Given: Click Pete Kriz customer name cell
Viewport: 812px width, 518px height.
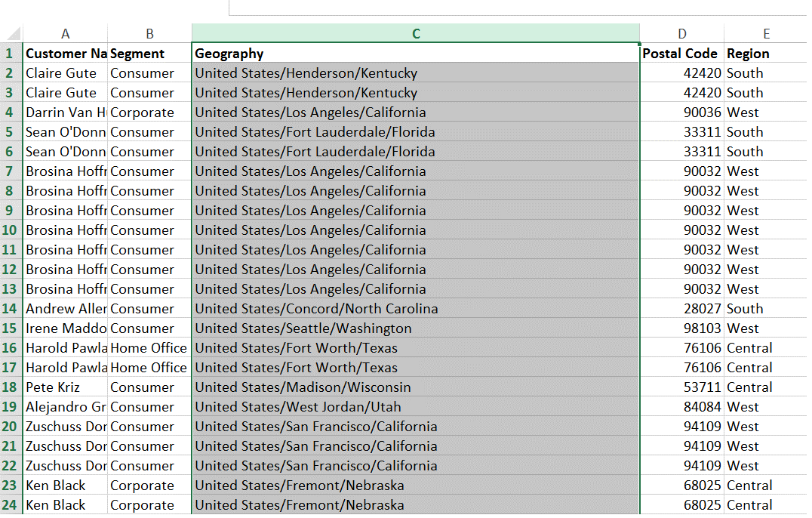Looking at the screenshot, I should tap(65, 387).
